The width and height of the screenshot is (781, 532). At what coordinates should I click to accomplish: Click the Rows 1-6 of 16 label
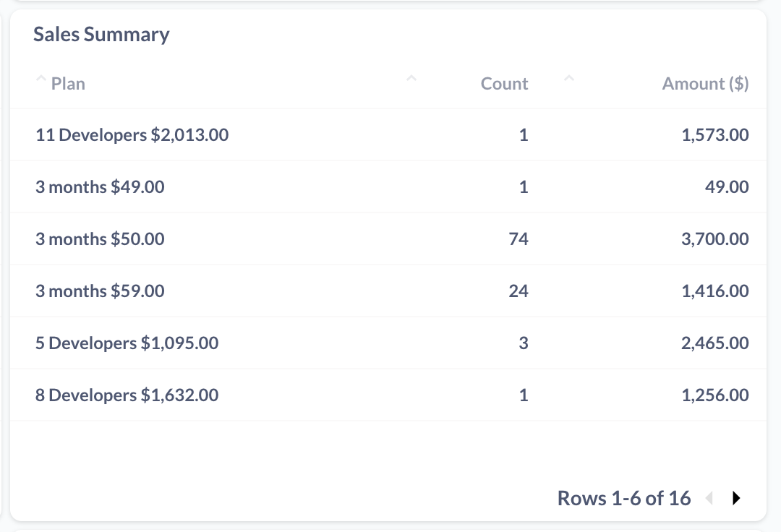tap(624, 498)
